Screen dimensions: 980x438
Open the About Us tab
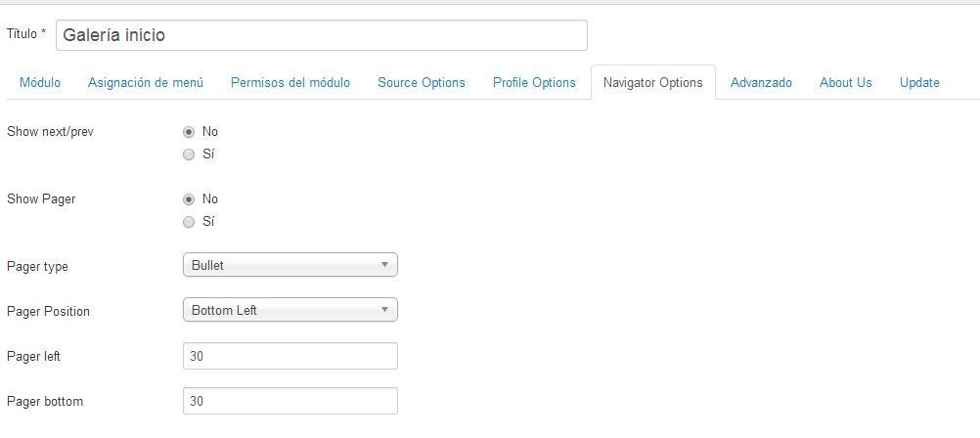click(x=846, y=82)
